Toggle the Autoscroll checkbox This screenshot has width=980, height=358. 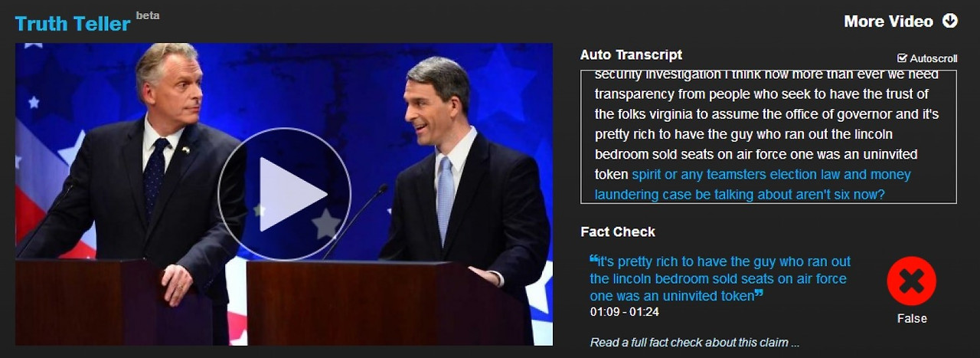[902, 58]
